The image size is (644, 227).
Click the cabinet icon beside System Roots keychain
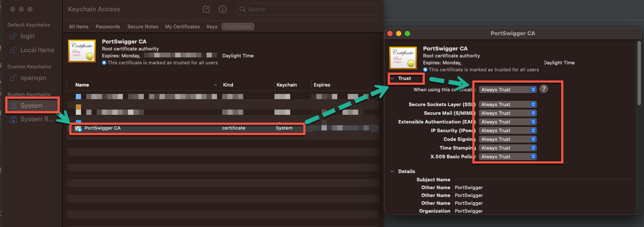[14, 119]
